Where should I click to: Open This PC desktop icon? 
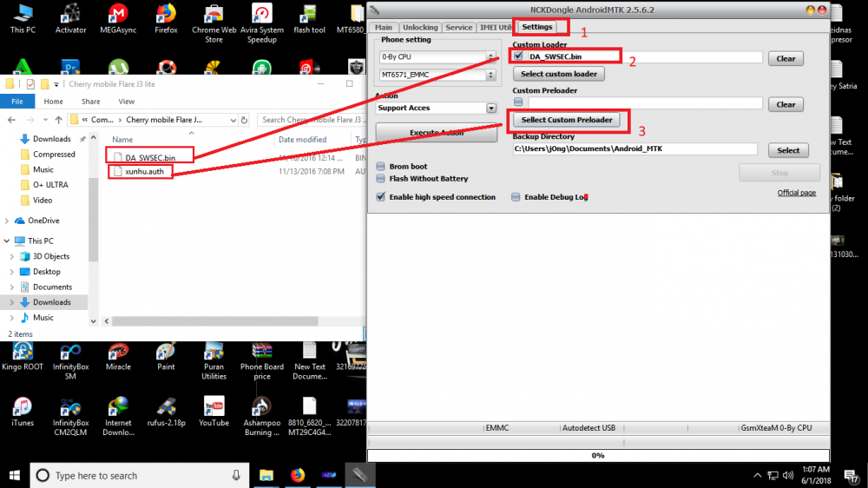tap(23, 18)
